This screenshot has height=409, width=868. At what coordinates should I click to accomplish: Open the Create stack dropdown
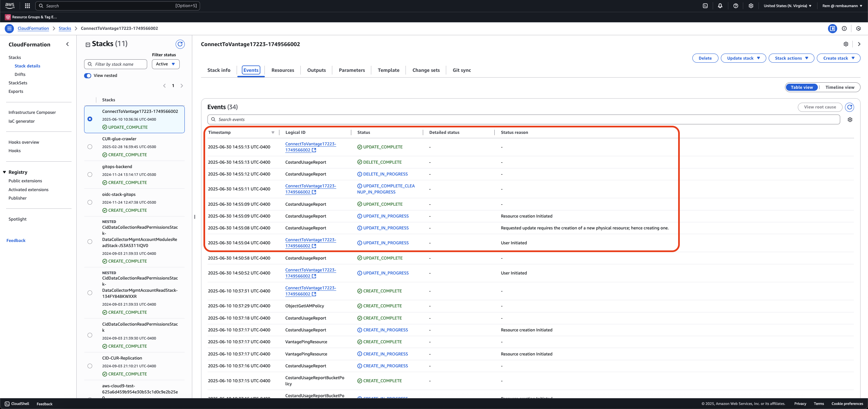click(x=839, y=58)
